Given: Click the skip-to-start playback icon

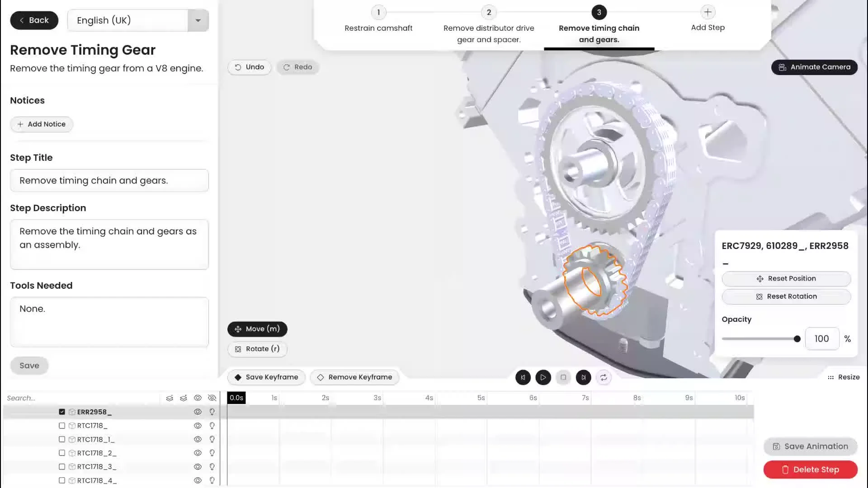Looking at the screenshot, I should point(523,377).
